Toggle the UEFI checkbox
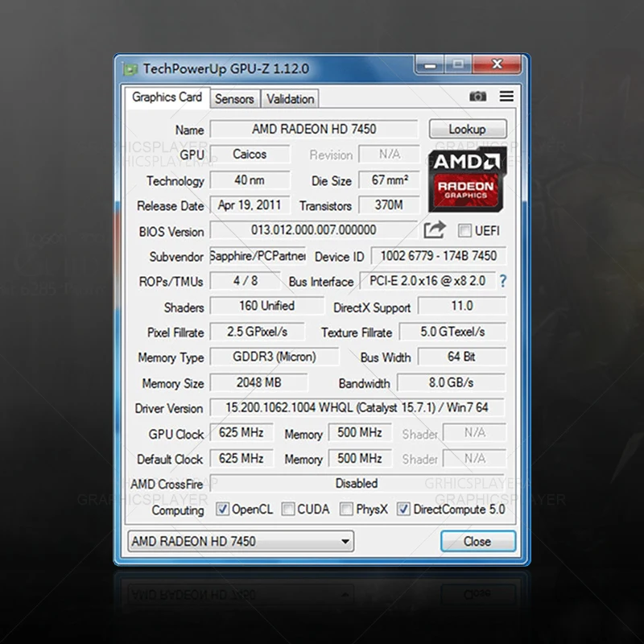 click(x=464, y=230)
